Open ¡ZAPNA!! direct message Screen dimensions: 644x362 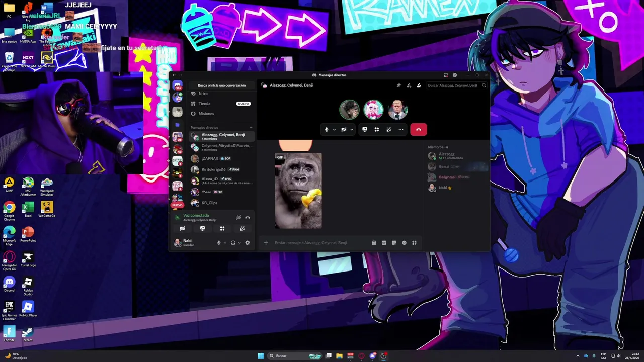(221, 158)
